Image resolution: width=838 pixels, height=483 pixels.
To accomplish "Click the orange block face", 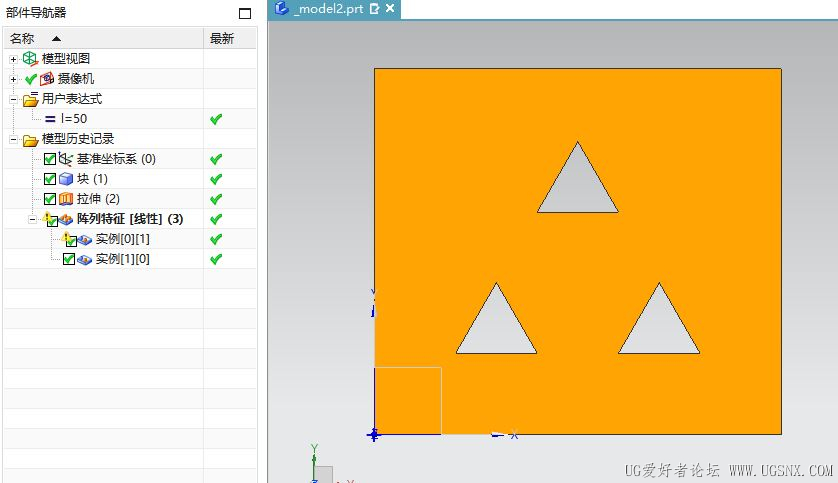I will pyautogui.click(x=577, y=251).
